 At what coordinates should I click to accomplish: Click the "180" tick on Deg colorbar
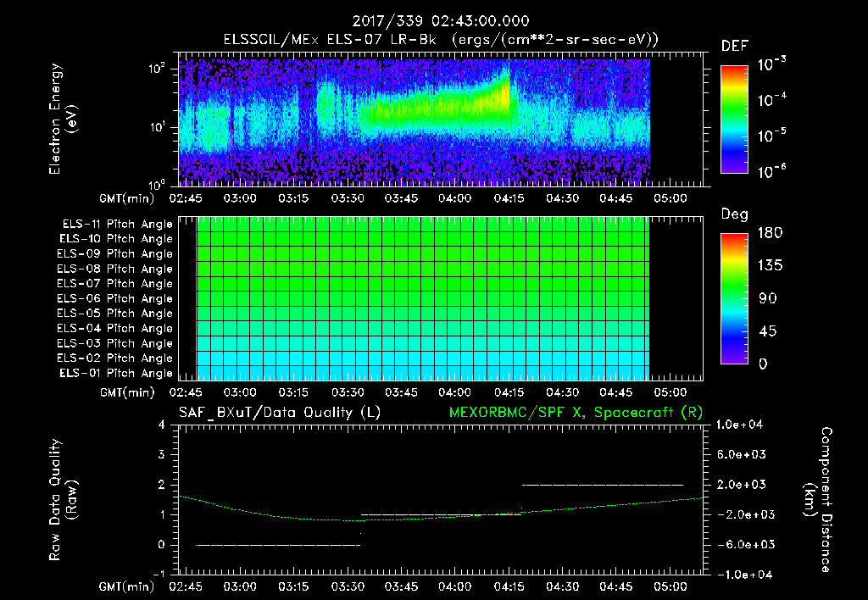click(x=771, y=233)
